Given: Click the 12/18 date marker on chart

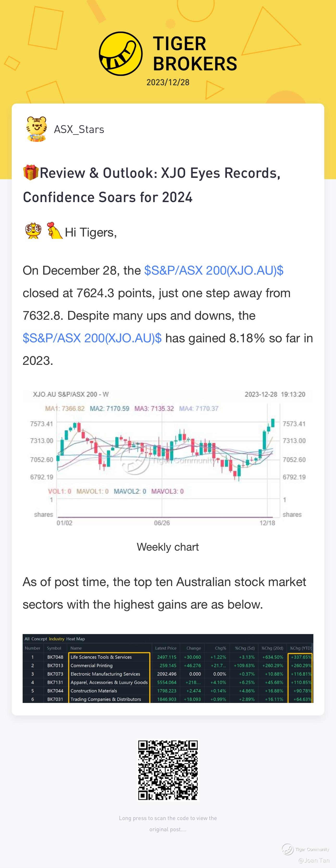Looking at the screenshot, I should 267,523.
